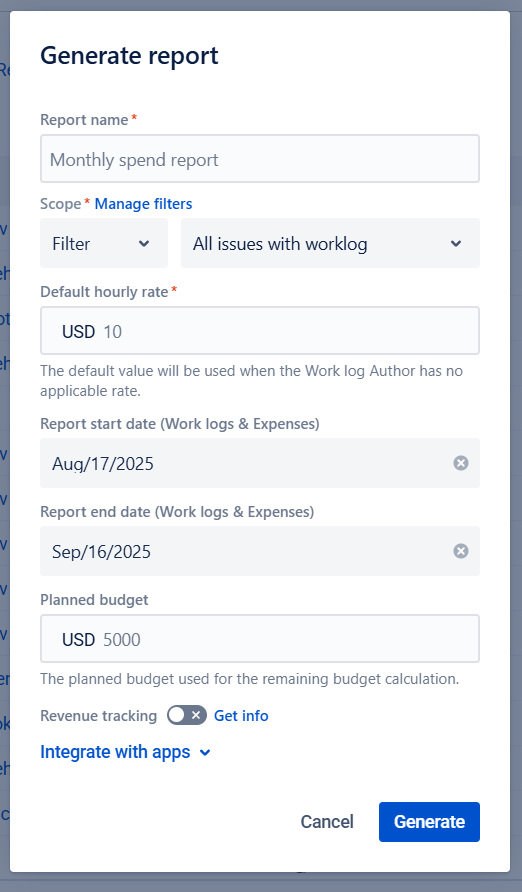Image resolution: width=522 pixels, height=892 pixels.
Task: Enable the Revenue tracking toggle
Action: [x=187, y=715]
